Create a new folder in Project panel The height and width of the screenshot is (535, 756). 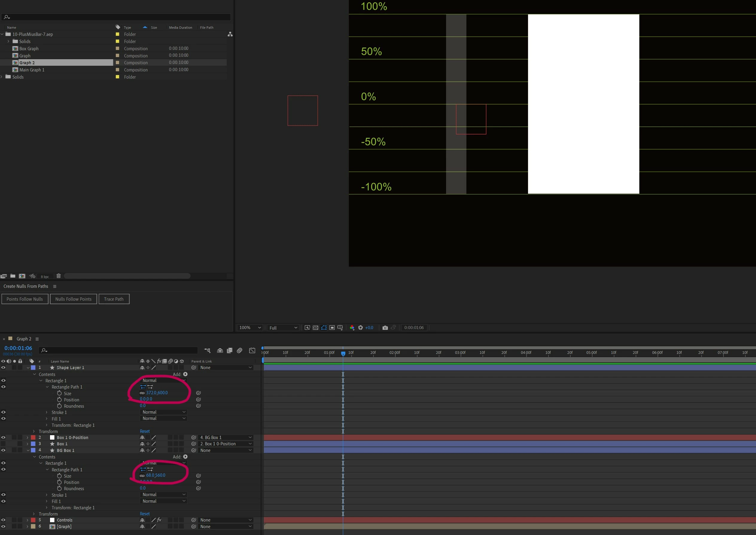pos(13,276)
